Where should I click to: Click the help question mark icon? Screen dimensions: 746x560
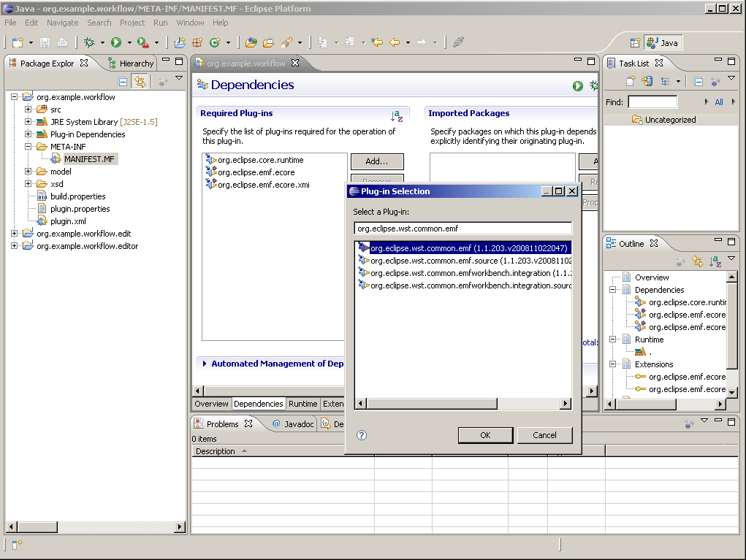(361, 435)
